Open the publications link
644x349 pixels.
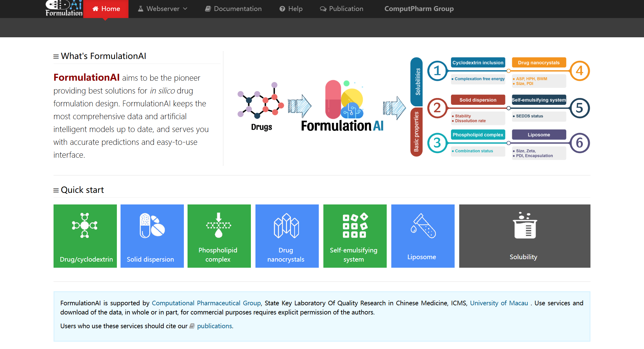tap(214, 326)
